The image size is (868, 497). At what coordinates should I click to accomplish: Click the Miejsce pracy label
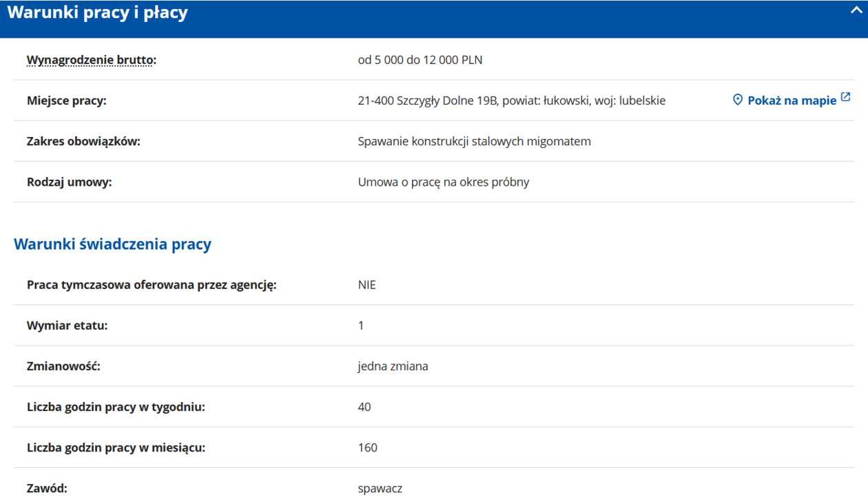pyautogui.click(x=66, y=101)
